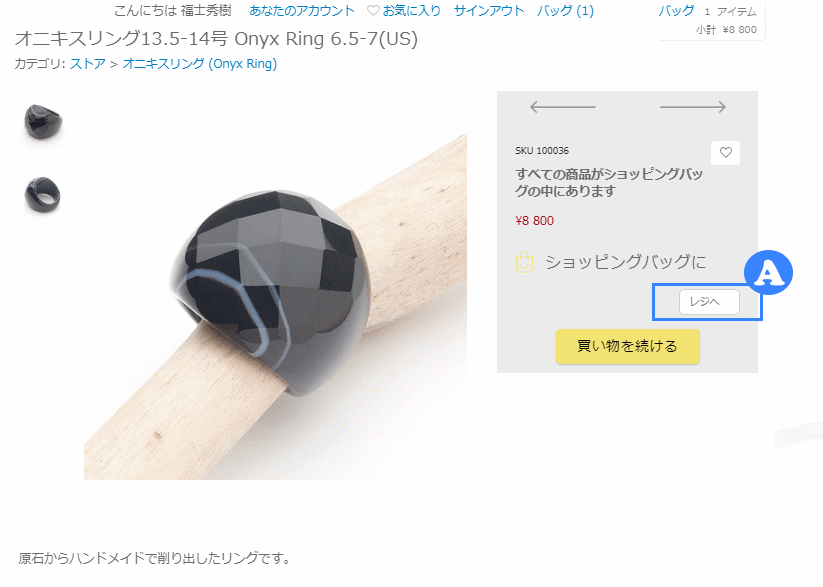823x587 pixels.
Task: Click the ショッピングバッグに text
Action: tap(625, 262)
